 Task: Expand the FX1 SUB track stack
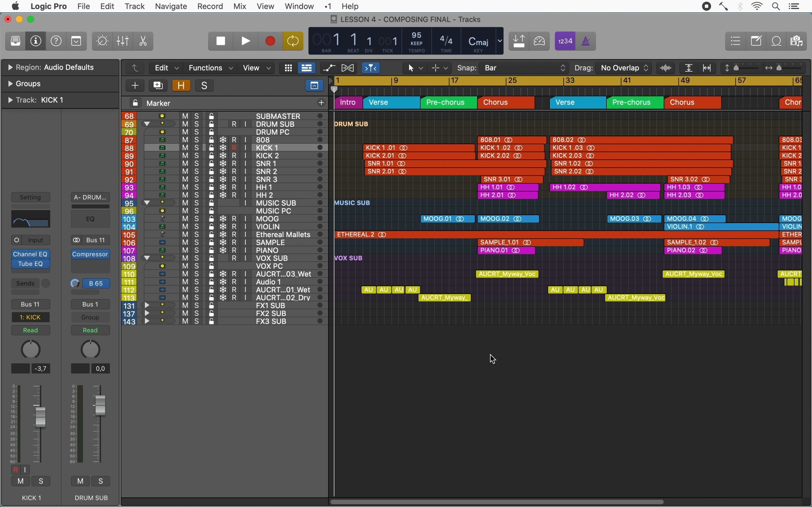pos(147,305)
